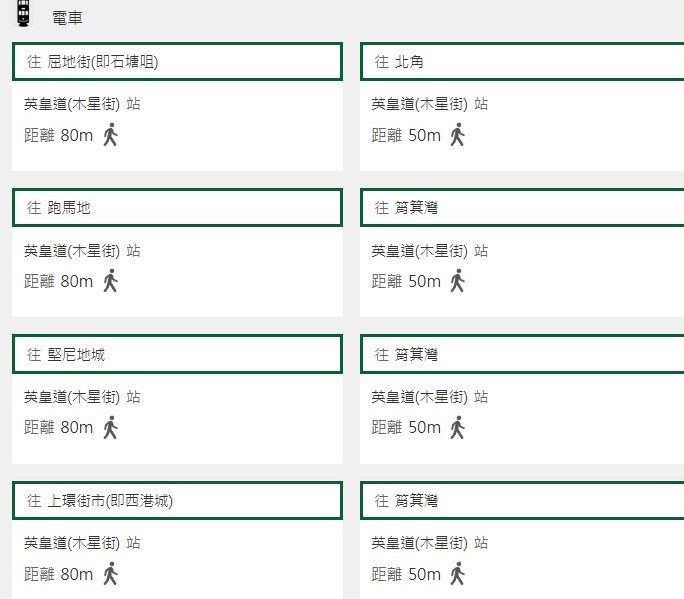684x599 pixels.
Task: Click walking icon under 往 跑馬地 card
Action: (x=110, y=281)
